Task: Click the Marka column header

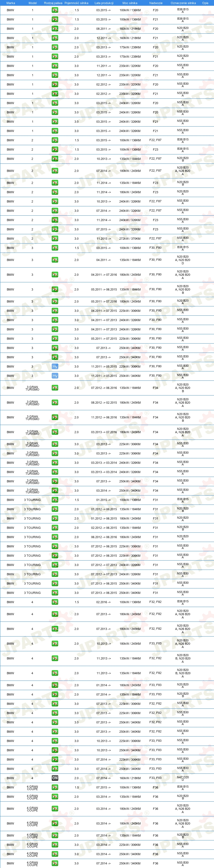Action: point(10,3)
